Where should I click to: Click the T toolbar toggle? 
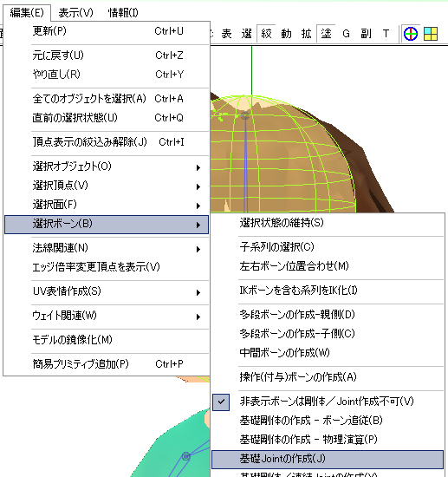(386, 34)
